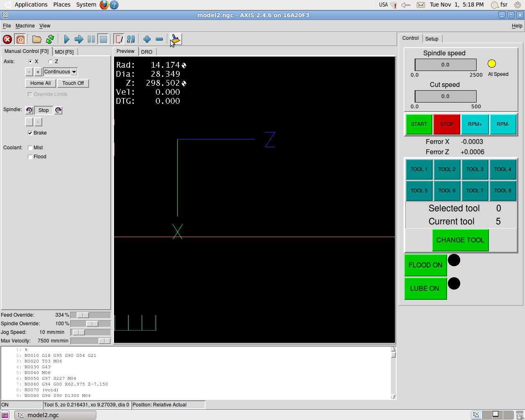Toggle the spindle Brake checkbox
The image size is (525, 420).
(x=30, y=133)
